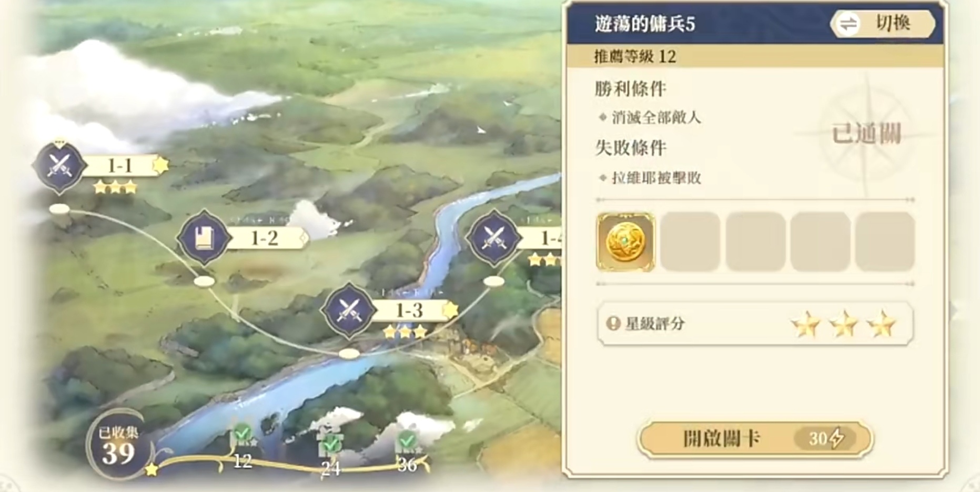Click the info icon beside 星級評分
Image resolution: width=980 pixels, height=492 pixels.
[613, 323]
